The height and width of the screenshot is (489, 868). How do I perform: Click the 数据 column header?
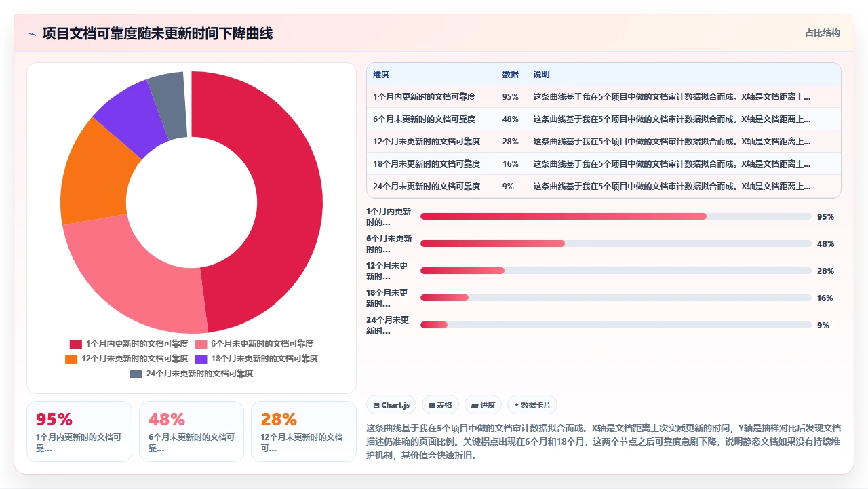(x=511, y=75)
